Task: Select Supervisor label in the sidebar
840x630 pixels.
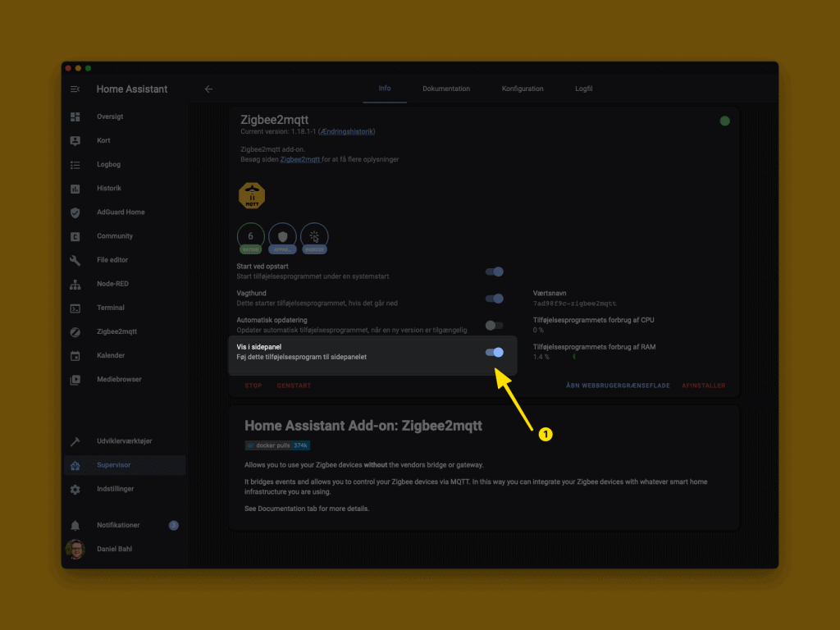Action: (113, 465)
